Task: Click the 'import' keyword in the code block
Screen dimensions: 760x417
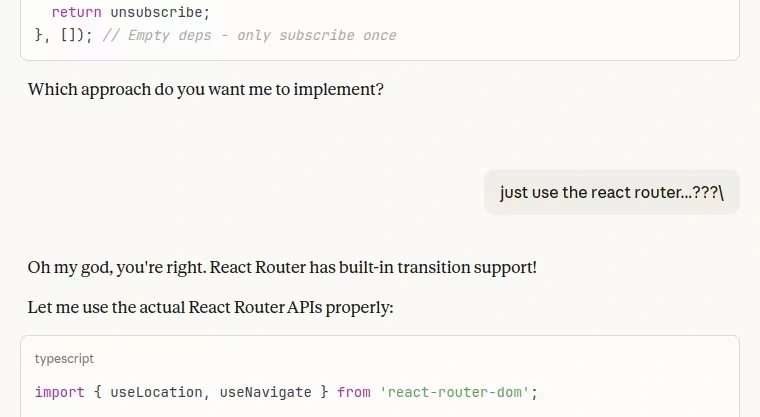Action: (60, 392)
